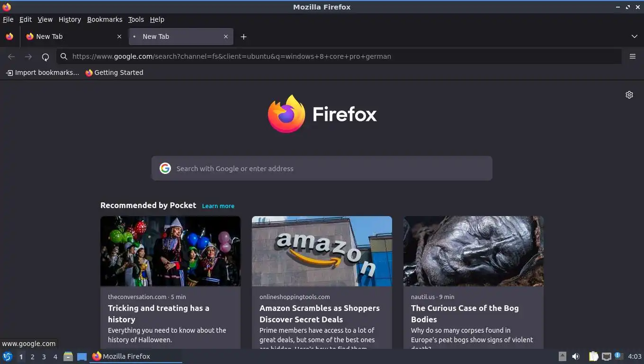Open the Help menu
This screenshot has height=364, width=644.
point(157,19)
